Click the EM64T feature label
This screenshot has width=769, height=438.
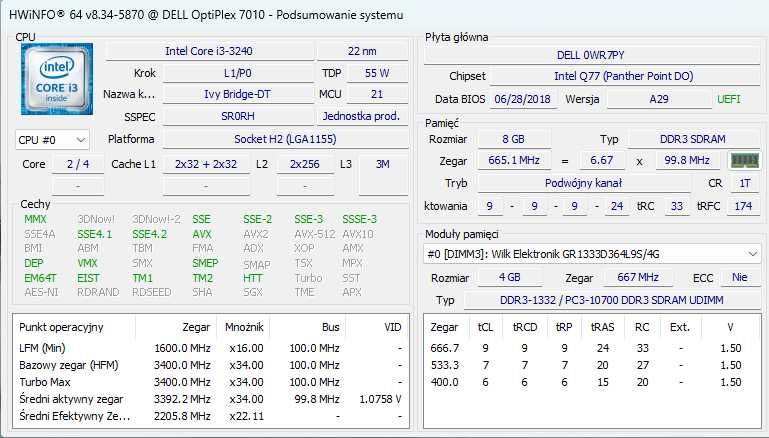[x=40, y=278]
